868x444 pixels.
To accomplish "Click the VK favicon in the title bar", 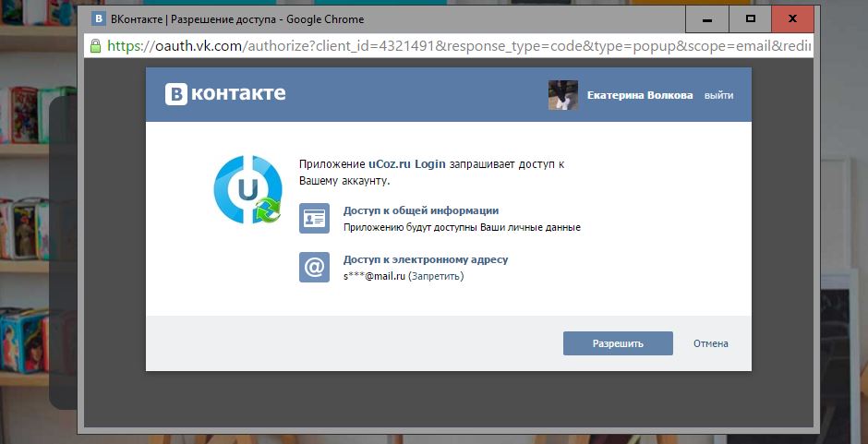I will [x=98, y=18].
